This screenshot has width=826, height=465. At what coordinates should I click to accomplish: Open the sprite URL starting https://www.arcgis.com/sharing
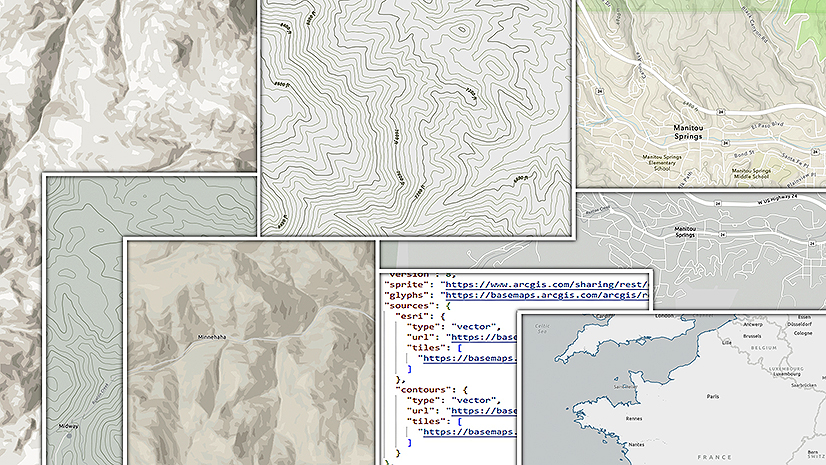[547, 284]
